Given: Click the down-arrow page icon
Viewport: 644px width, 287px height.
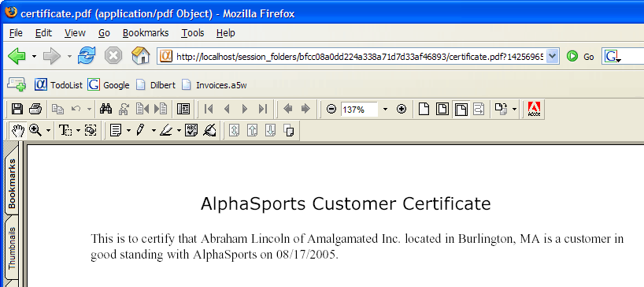Looking at the screenshot, I should (270, 131).
